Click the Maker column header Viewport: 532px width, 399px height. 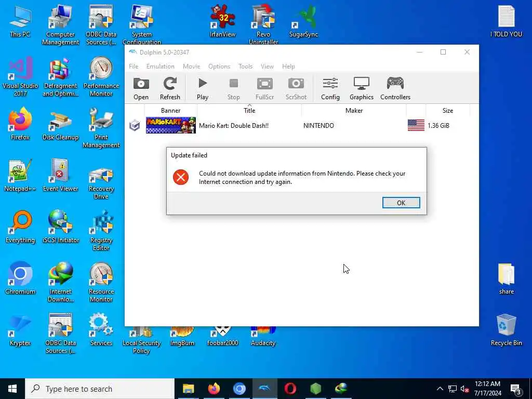[354, 110]
